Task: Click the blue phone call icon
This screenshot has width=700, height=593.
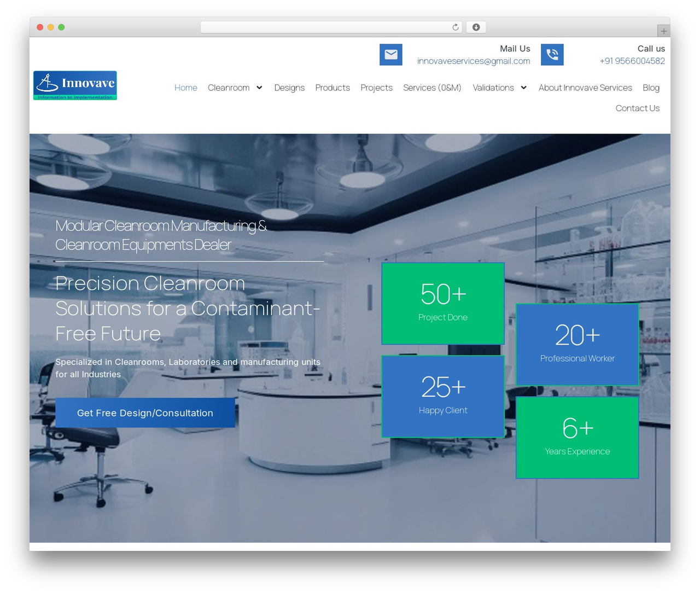Action: 552,55
